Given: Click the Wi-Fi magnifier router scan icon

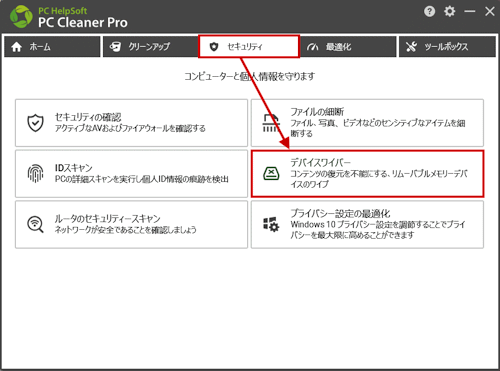Looking at the screenshot, I should point(35,224).
